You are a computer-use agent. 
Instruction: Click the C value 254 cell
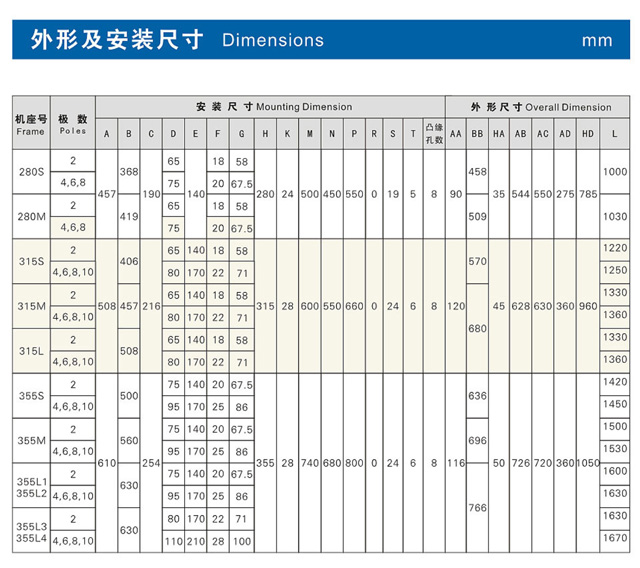[x=151, y=463]
